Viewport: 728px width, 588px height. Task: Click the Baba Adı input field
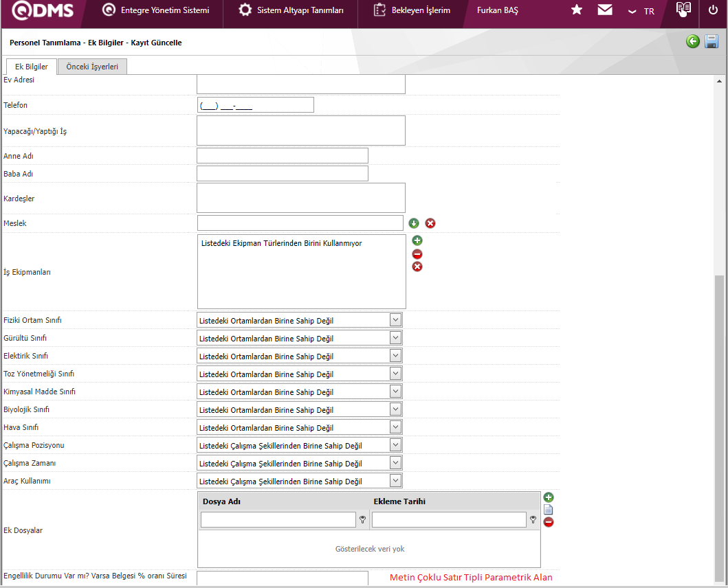[x=283, y=174]
